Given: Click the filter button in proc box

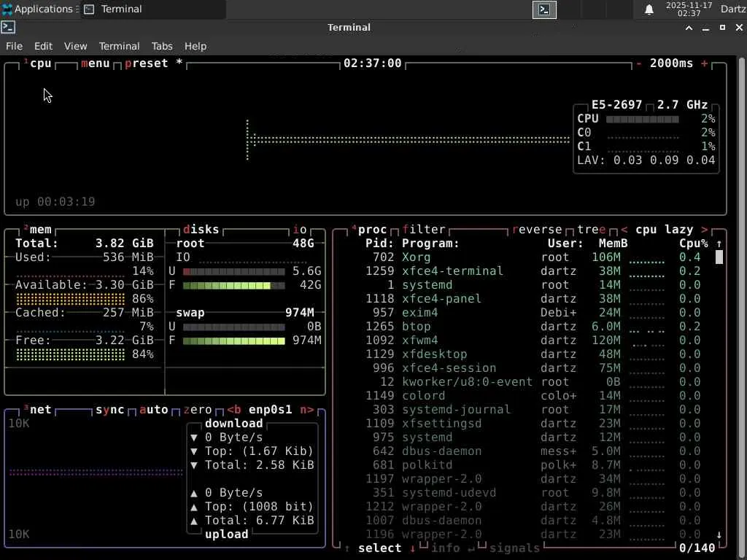Looking at the screenshot, I should click(x=424, y=230).
